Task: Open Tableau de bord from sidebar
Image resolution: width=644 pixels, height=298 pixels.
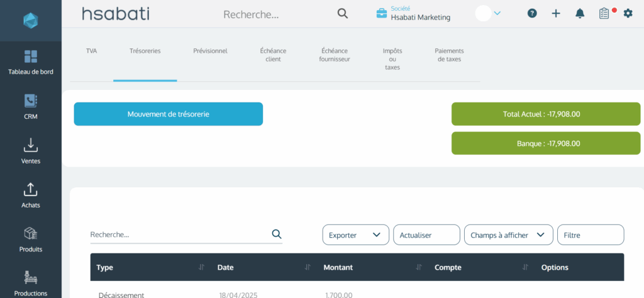Action: 30,62
